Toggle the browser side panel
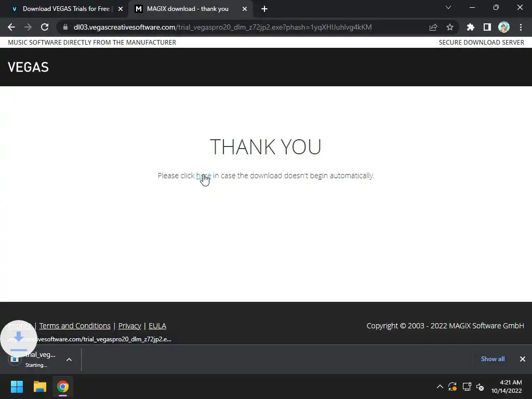Viewport: 532px width, 399px height. (x=487, y=27)
